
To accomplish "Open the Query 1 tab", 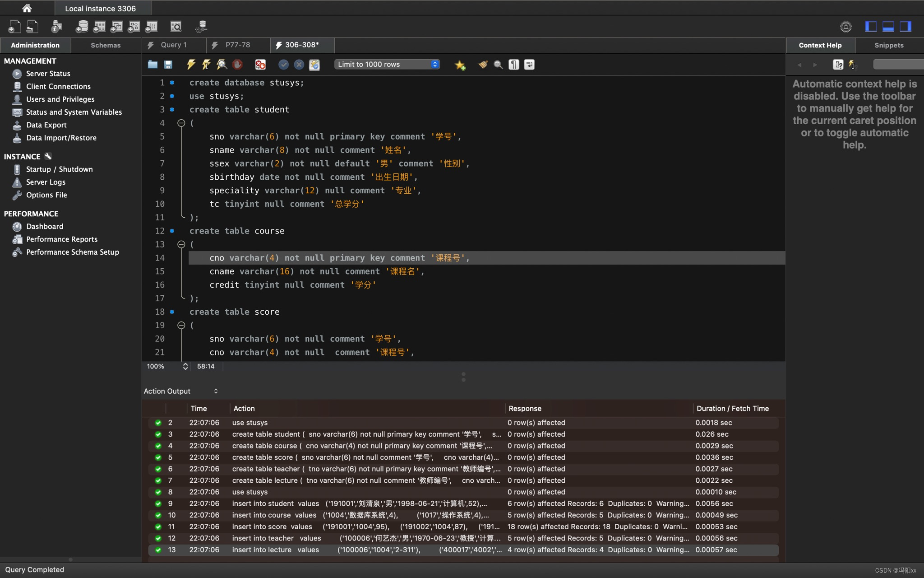I will [174, 45].
